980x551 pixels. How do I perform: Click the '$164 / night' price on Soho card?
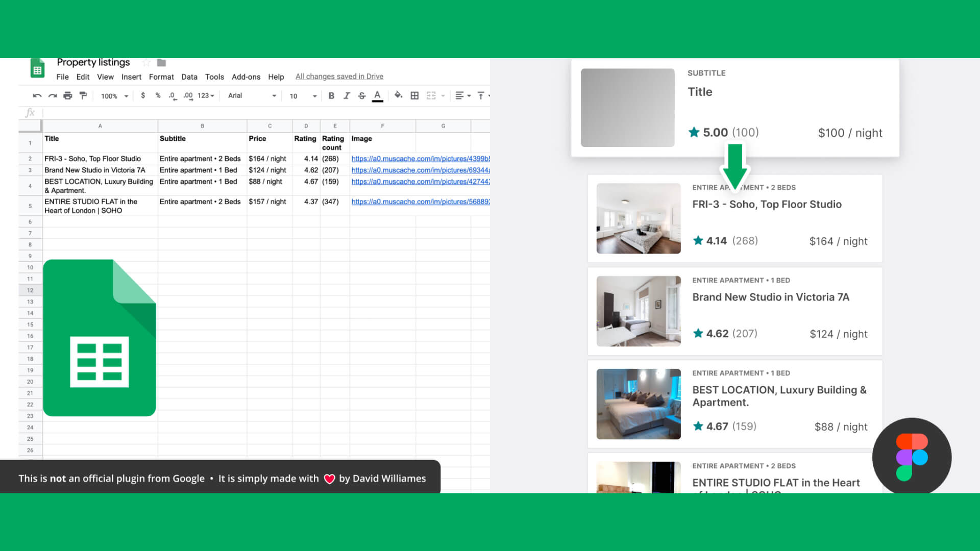[838, 241]
